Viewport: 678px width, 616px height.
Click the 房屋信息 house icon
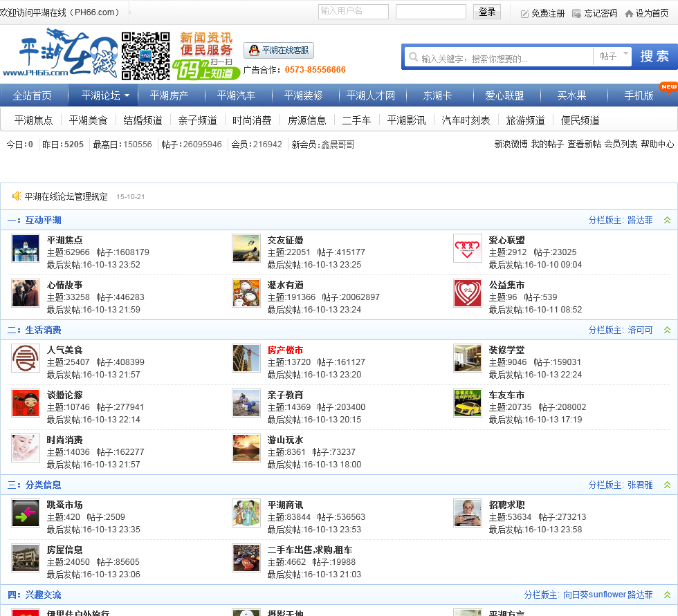point(26,558)
